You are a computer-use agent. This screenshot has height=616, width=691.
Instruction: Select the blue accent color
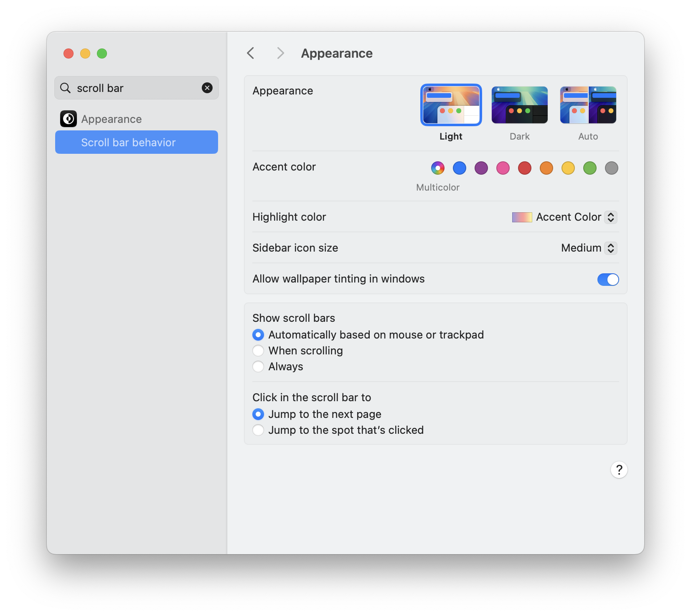460,168
